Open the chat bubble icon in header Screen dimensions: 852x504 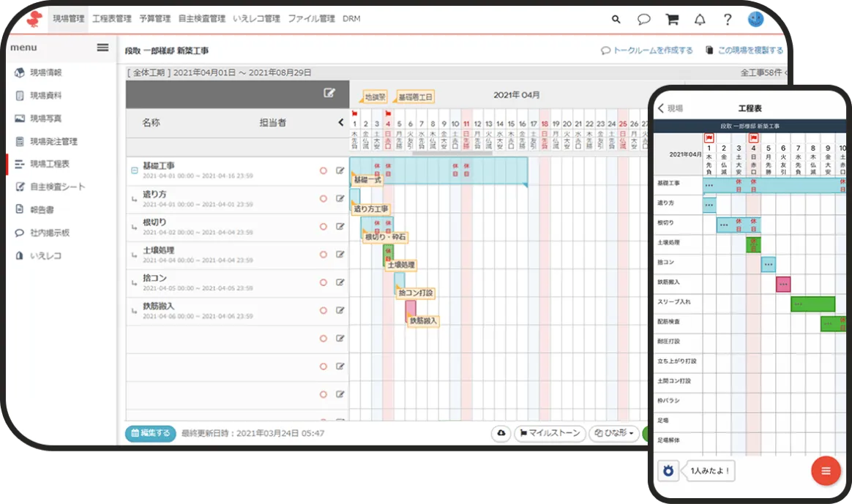click(643, 20)
